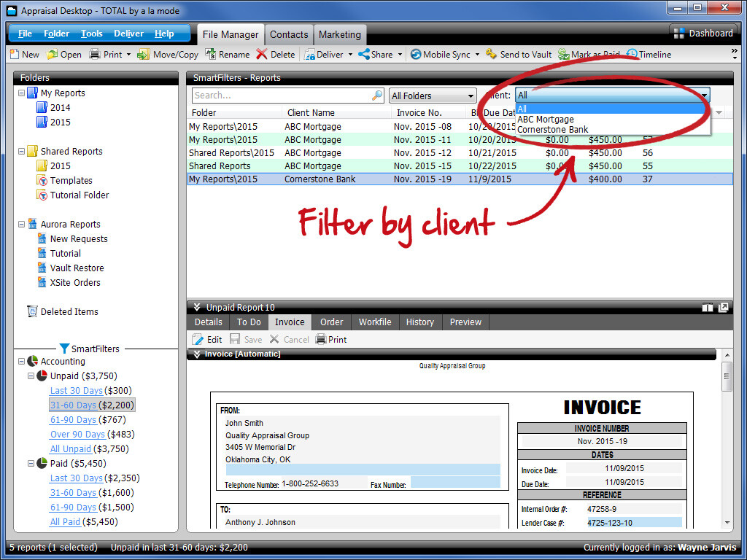747x560 pixels.
Task: Click Unpaid 61-90 Days link
Action: (x=74, y=420)
